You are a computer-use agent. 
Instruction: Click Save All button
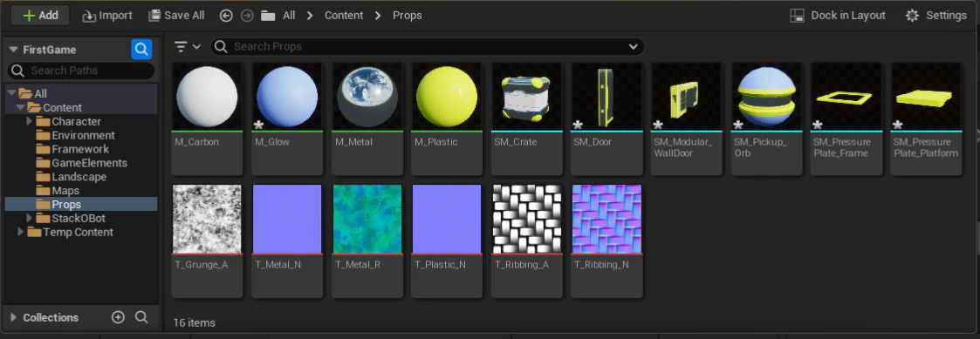click(177, 16)
